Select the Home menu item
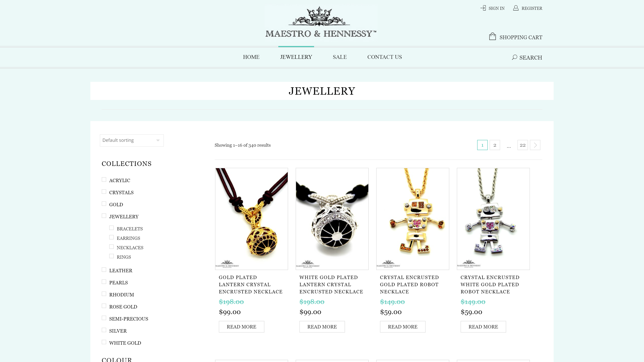 251,57
